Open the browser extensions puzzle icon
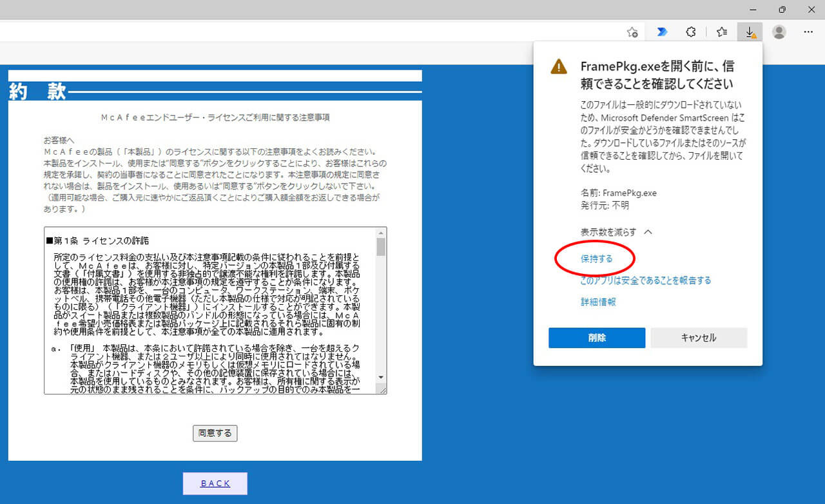The height and width of the screenshot is (504, 825). coord(691,32)
